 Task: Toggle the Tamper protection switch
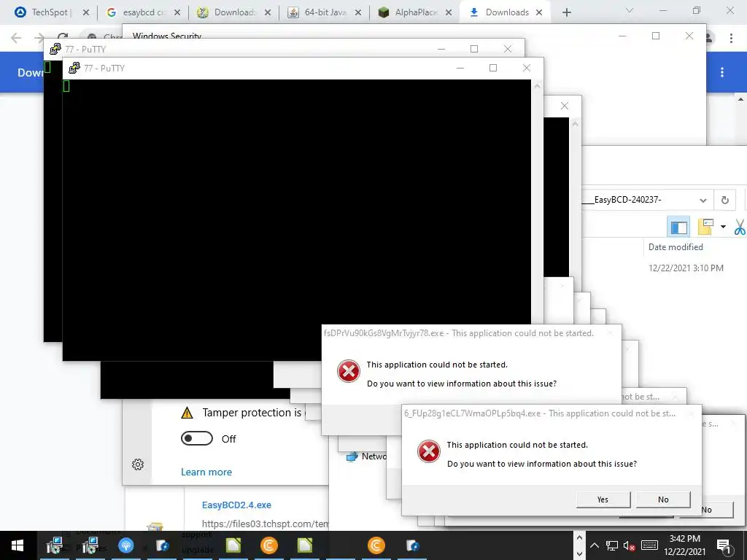[x=197, y=438]
